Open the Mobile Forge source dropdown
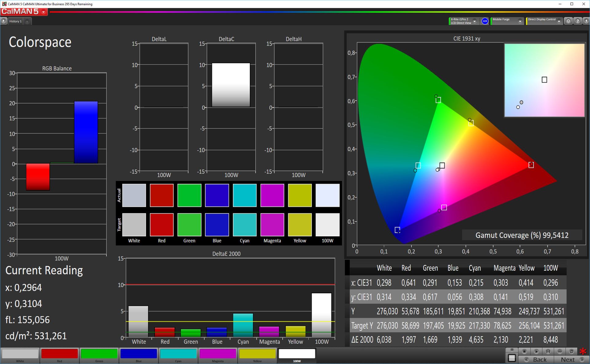590x364 pixels. (520, 21)
